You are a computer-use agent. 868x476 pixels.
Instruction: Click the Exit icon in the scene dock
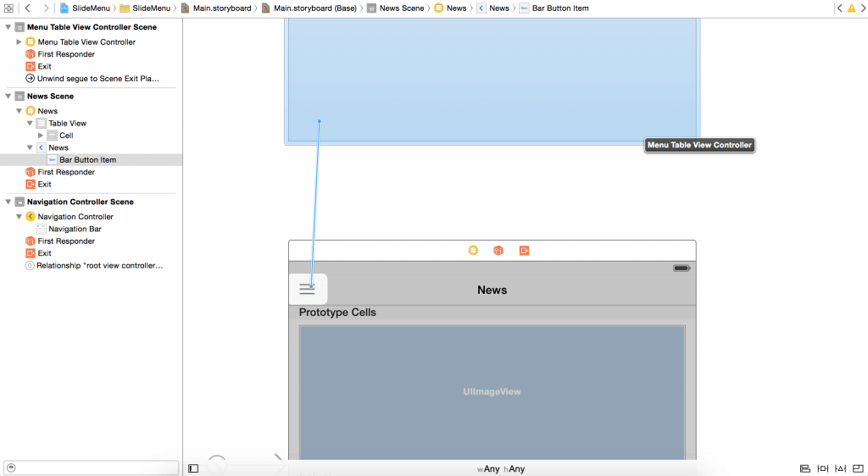point(524,251)
